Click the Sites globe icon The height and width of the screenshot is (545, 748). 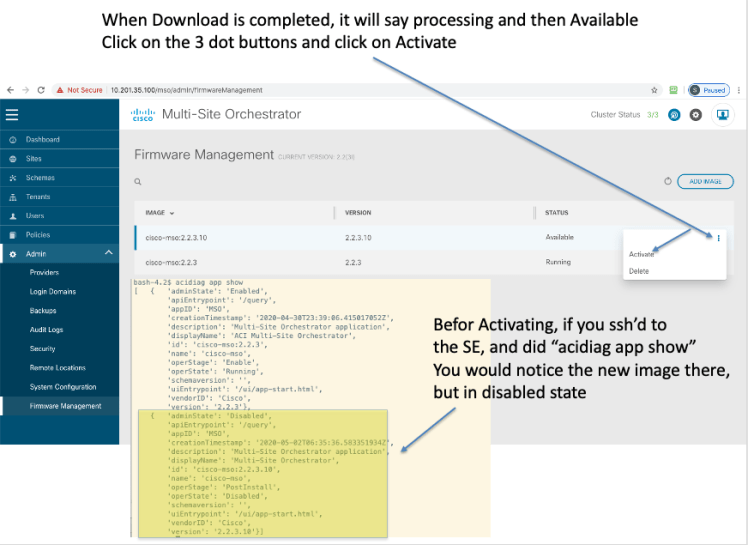13,159
